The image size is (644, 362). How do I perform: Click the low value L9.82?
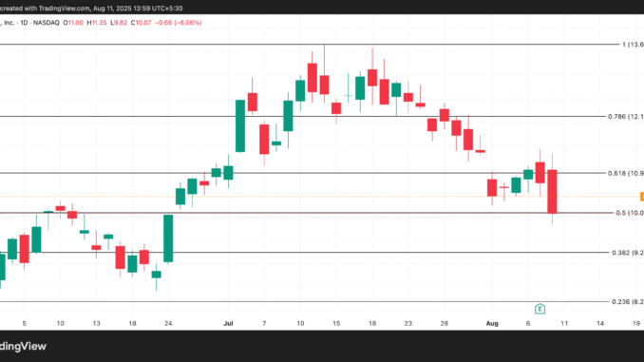[119, 23]
